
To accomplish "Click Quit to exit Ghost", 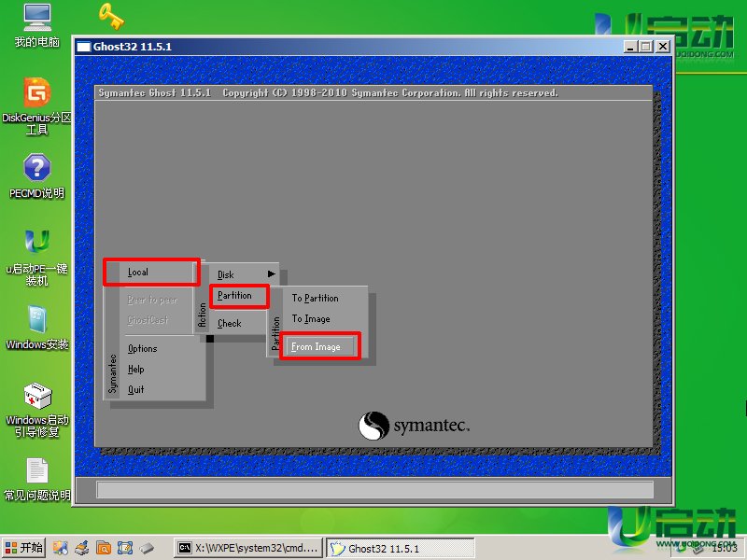I will tap(136, 390).
